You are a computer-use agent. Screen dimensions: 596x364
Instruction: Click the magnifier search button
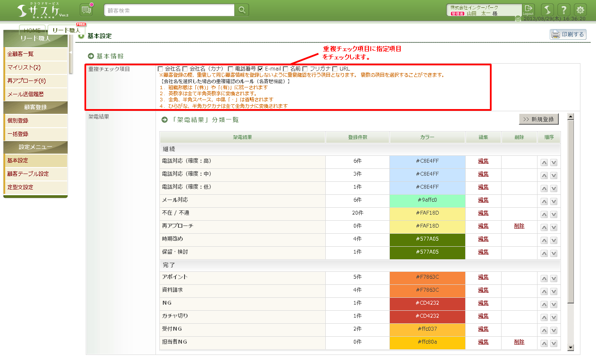(x=242, y=10)
